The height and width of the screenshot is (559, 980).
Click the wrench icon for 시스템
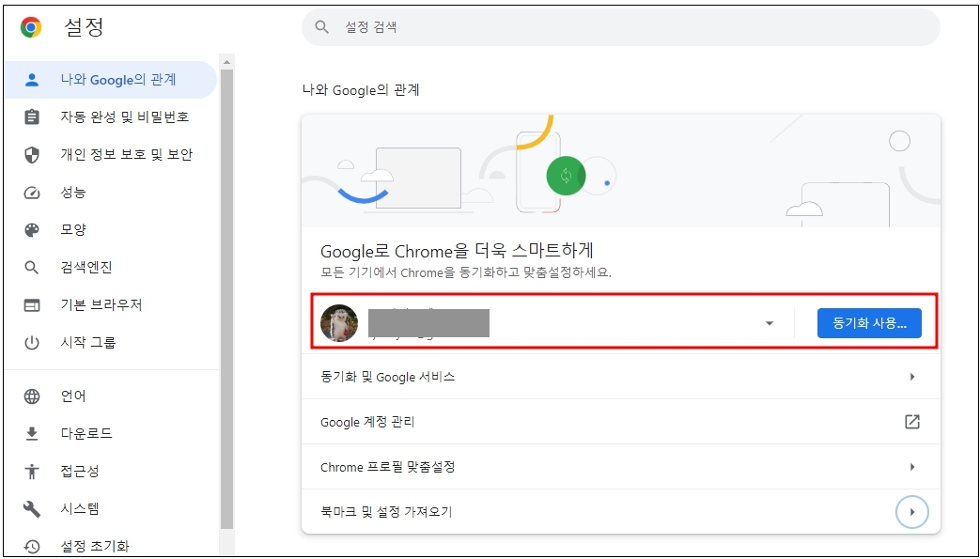coord(31,509)
